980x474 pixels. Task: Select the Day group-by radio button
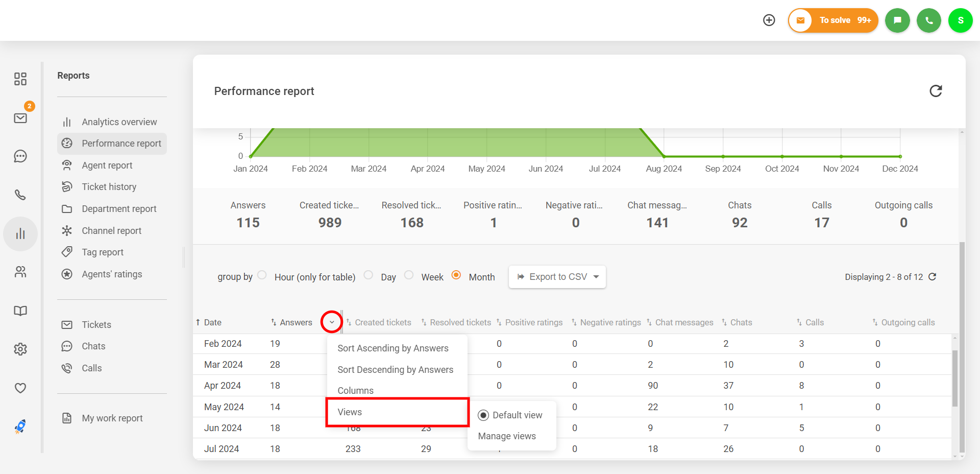[x=369, y=275]
